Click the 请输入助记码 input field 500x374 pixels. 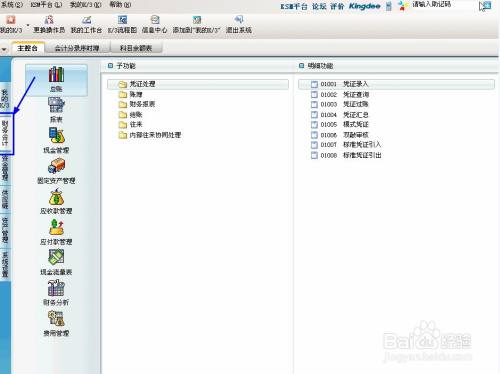[x=442, y=5]
